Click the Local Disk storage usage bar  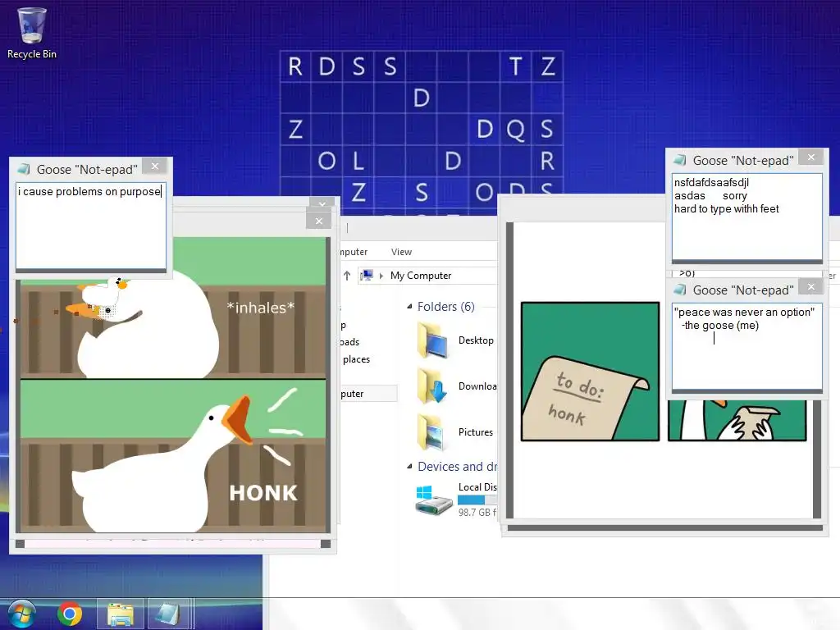[x=477, y=500]
